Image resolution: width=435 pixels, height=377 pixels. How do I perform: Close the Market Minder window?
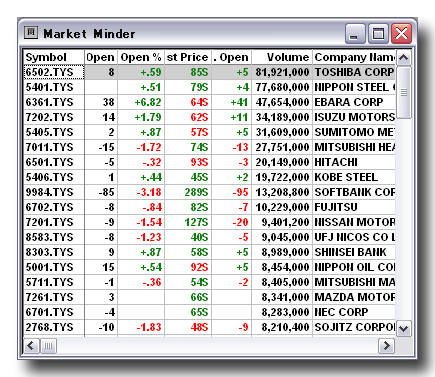[x=401, y=33]
